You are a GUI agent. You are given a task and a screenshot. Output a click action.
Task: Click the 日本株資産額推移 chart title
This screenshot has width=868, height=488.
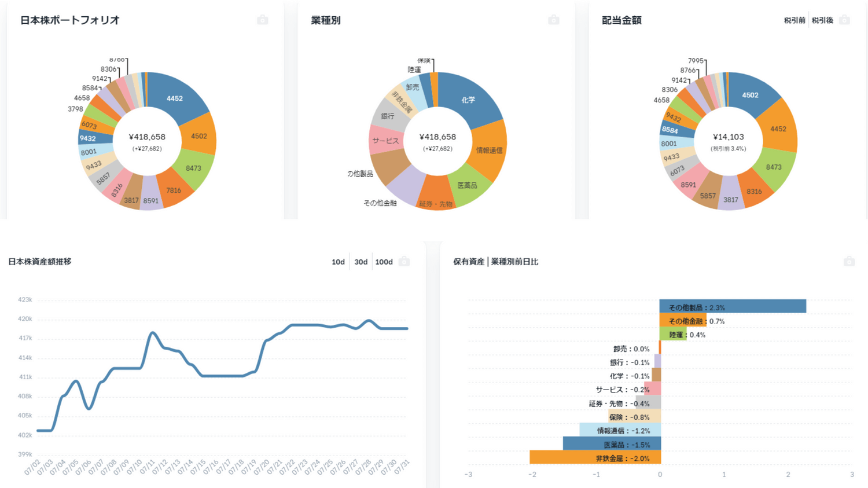[x=40, y=262]
